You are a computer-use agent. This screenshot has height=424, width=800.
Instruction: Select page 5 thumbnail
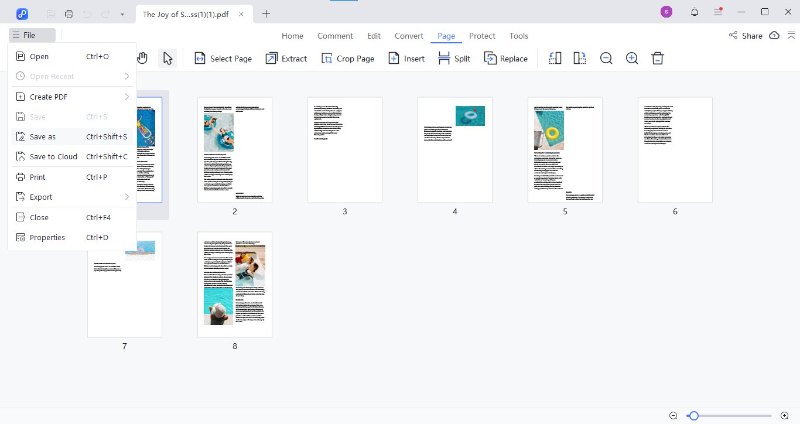[565, 149]
